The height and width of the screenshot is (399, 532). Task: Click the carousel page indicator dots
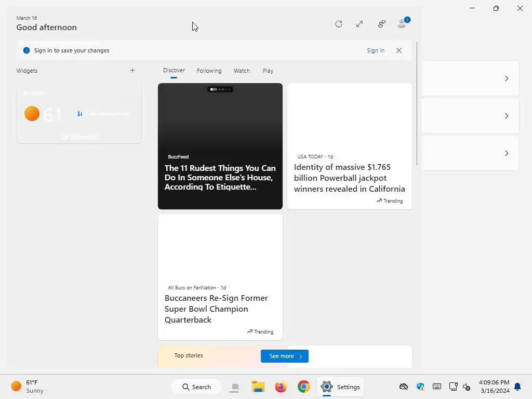pyautogui.click(x=220, y=89)
